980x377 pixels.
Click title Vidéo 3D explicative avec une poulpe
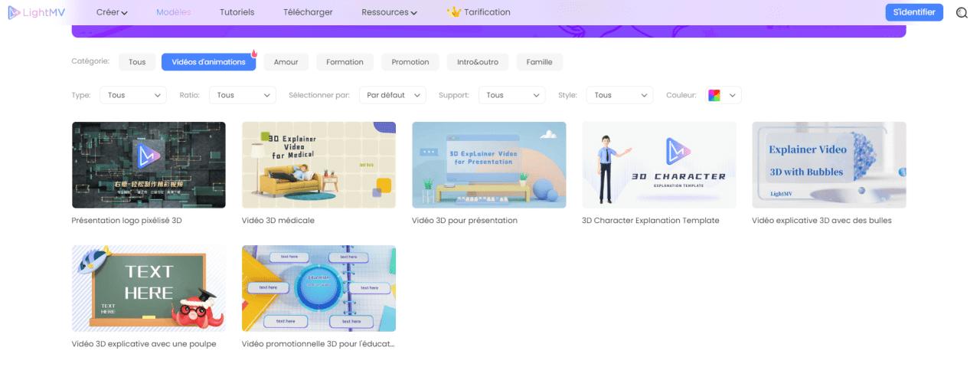pos(144,344)
